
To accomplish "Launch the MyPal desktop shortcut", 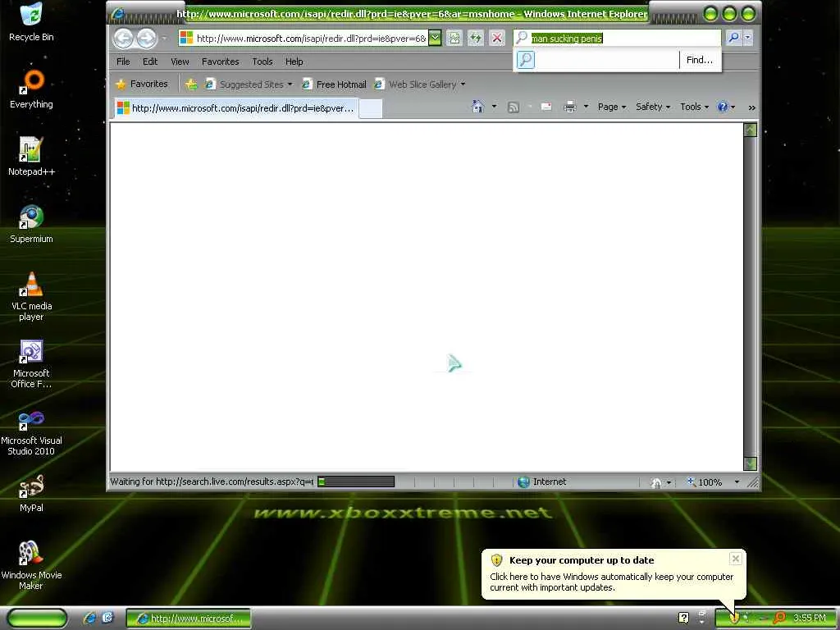I will coord(31,493).
